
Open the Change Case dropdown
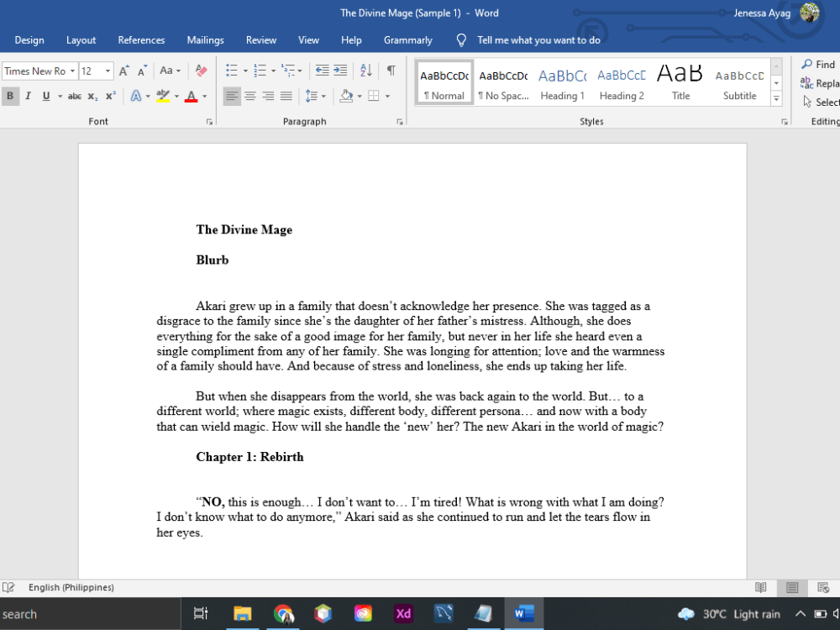[170, 71]
